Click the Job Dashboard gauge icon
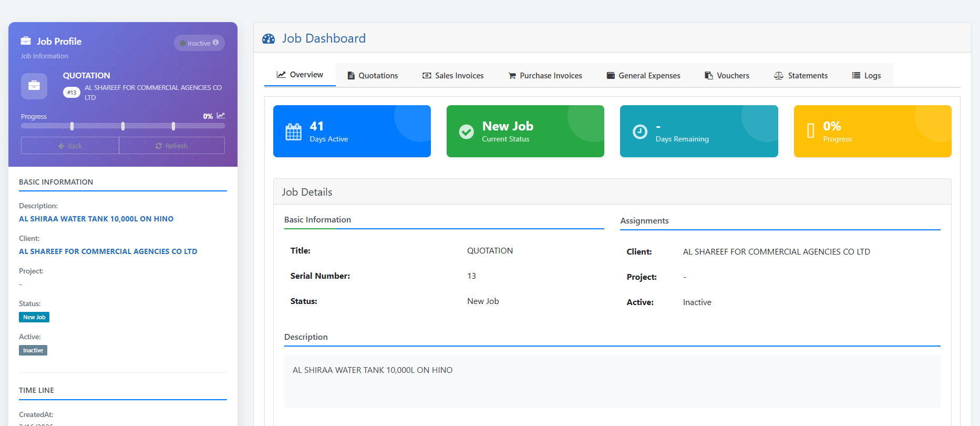The height and width of the screenshot is (426, 980). pyautogui.click(x=269, y=39)
